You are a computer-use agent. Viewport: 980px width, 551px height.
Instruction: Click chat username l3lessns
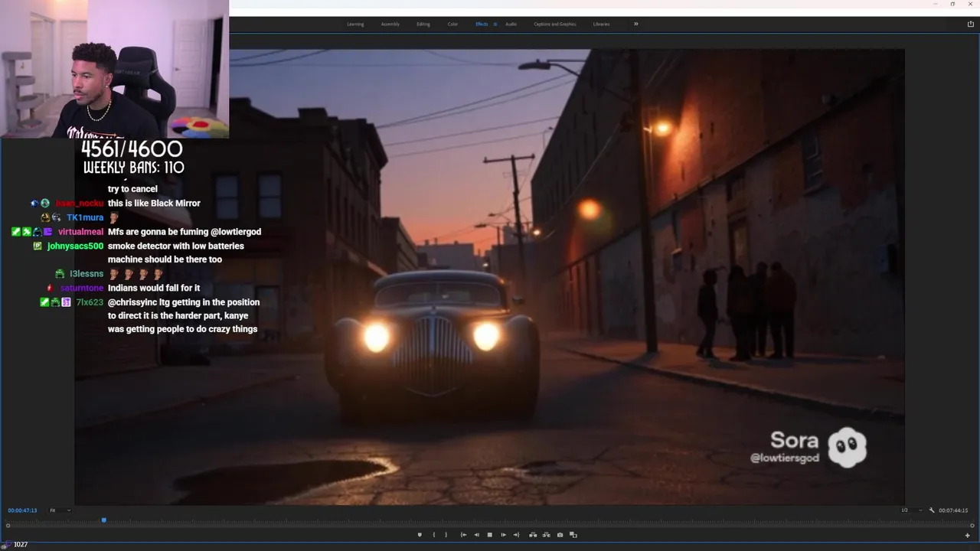[x=87, y=274]
